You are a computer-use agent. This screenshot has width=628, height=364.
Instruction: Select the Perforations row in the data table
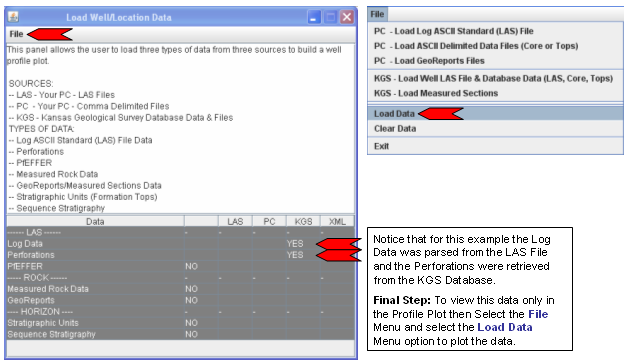pos(181,255)
